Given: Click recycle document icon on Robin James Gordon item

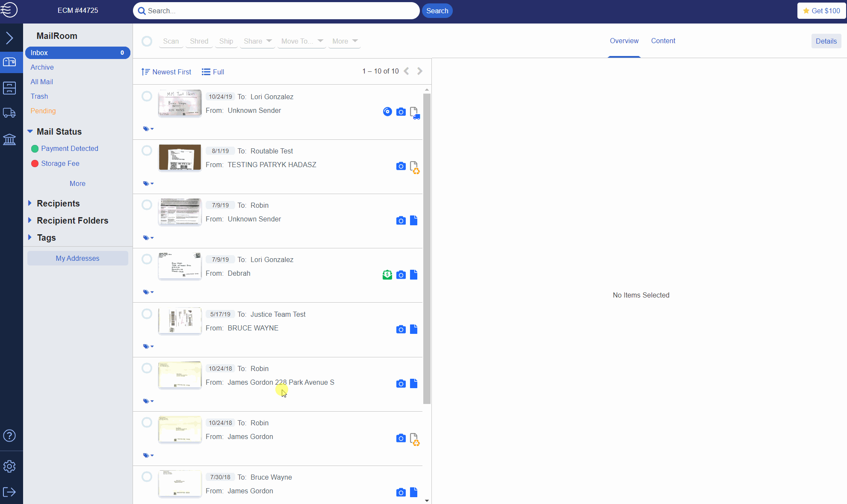Looking at the screenshot, I should (x=414, y=439).
